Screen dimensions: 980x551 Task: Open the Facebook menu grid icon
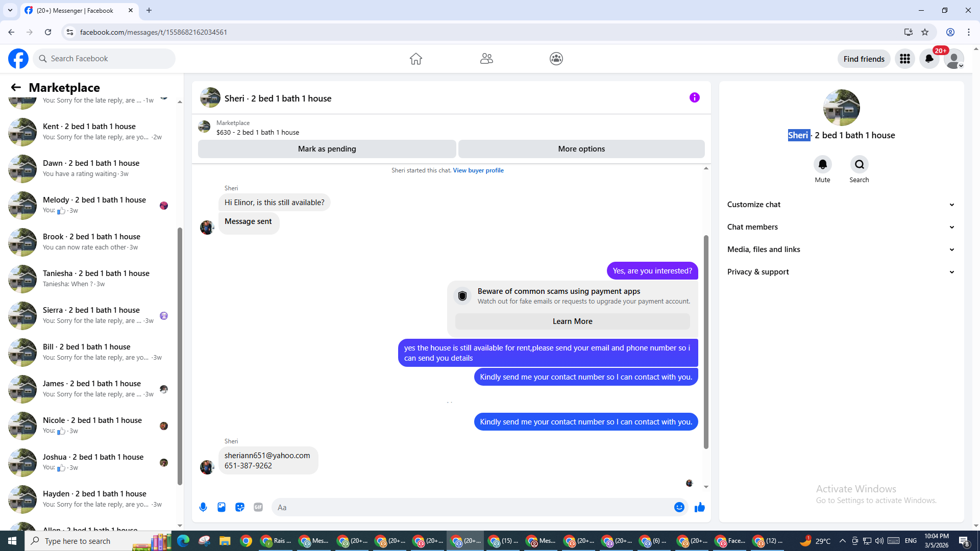coord(904,59)
